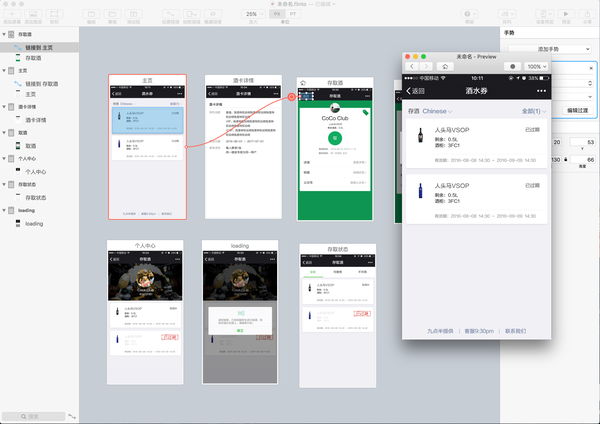The image size is (600, 424).
Task: Click Forward arrow in Preview window toolbar
Action: pyautogui.click(x=426, y=67)
